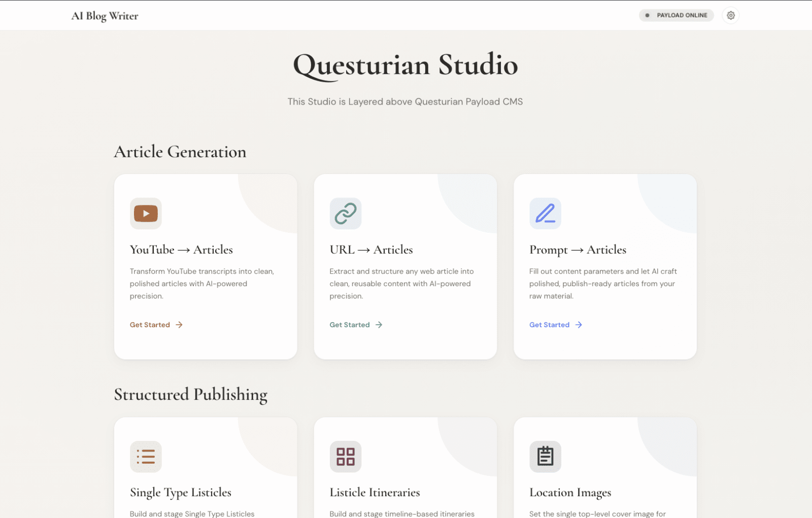Image resolution: width=812 pixels, height=518 pixels.
Task: Open the URL → Articles card title
Action: [x=371, y=250]
